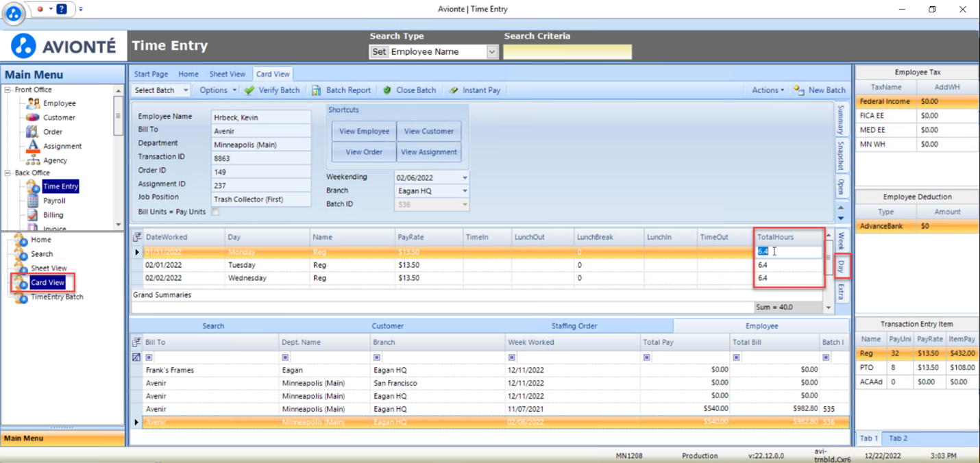Open Week Worked column filter operator
This screenshot has width=980, height=463.
511,357
